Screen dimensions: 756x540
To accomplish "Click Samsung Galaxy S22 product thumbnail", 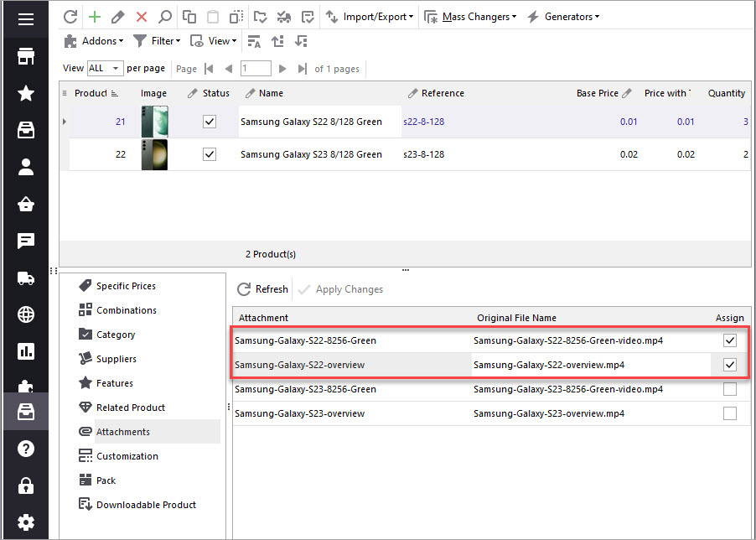I will (x=155, y=122).
